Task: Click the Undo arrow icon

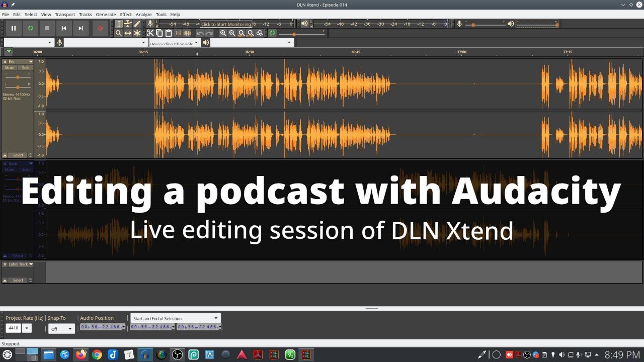Action: point(200,33)
